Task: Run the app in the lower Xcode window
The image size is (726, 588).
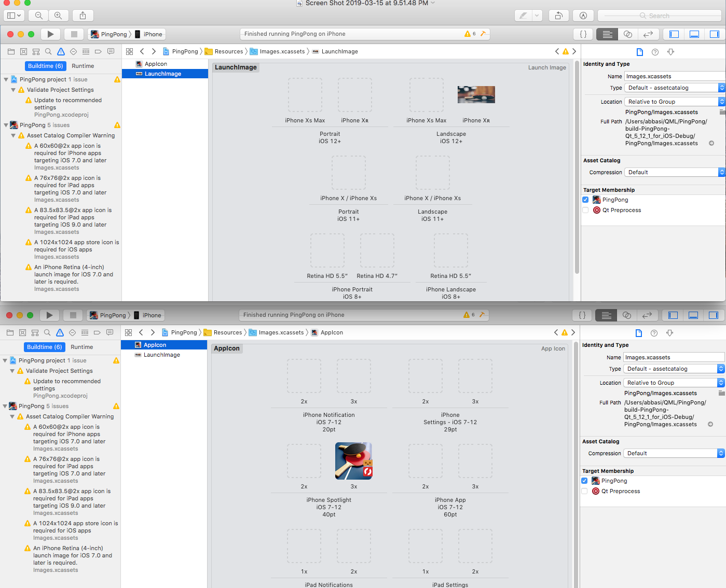Action: 49,315
